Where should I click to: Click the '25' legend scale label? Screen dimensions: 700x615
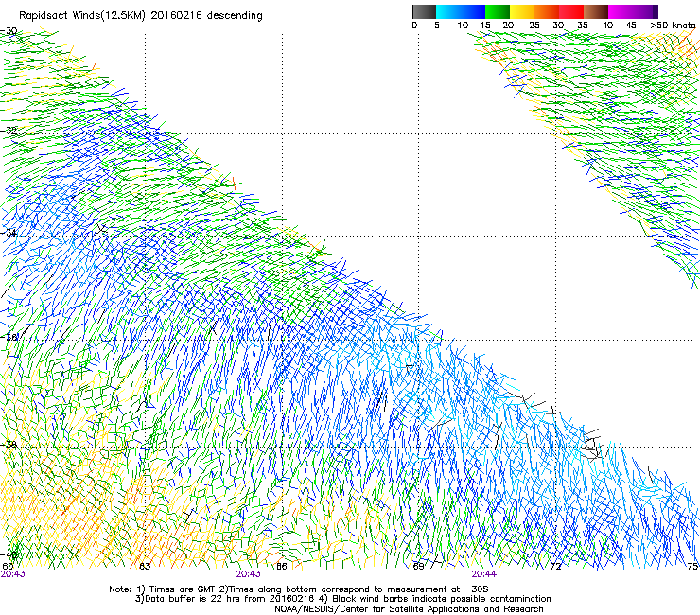point(534,26)
